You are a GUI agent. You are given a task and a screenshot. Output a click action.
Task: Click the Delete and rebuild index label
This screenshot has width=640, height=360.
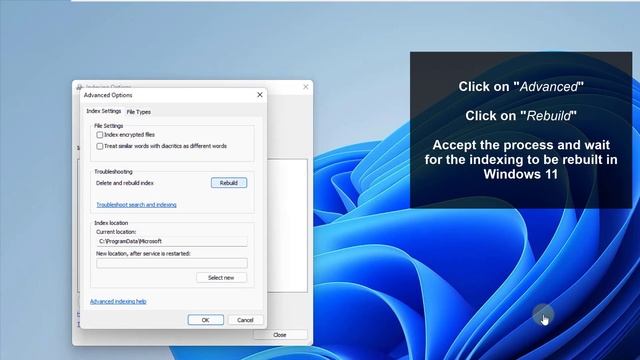(x=125, y=183)
